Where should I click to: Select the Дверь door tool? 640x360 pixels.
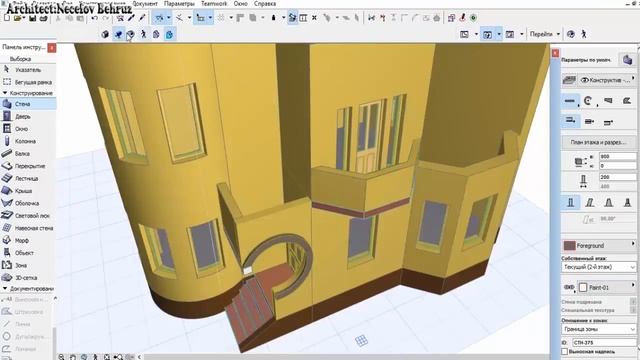coord(28,116)
